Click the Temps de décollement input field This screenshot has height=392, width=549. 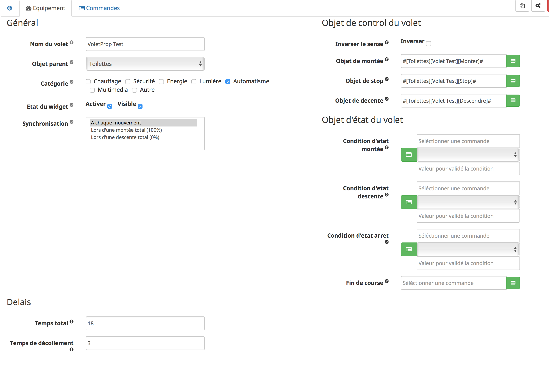point(145,343)
